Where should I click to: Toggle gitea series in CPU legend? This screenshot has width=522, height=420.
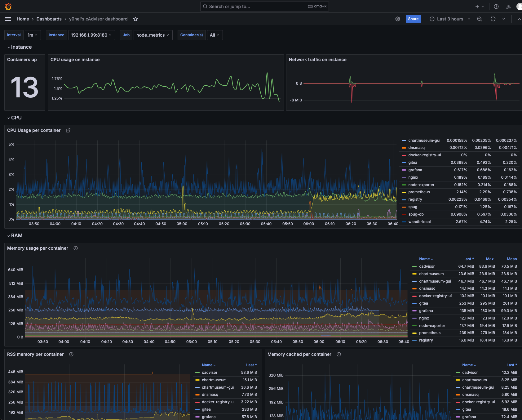[x=413, y=163]
